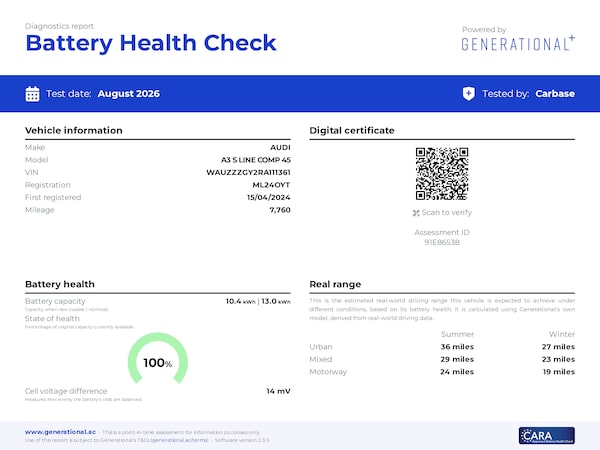Screen dimensions: 600x450
Task: Click the 14 mV cell voltage value
Action: coord(278,391)
